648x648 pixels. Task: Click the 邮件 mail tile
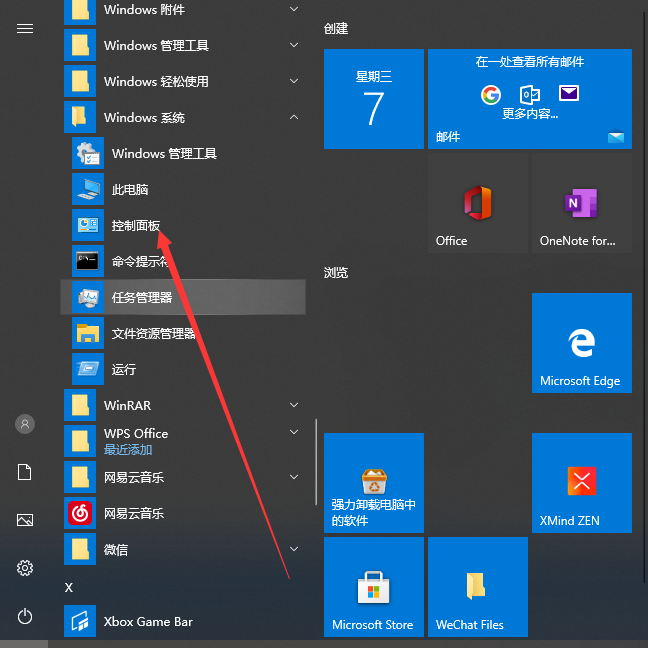point(529,99)
